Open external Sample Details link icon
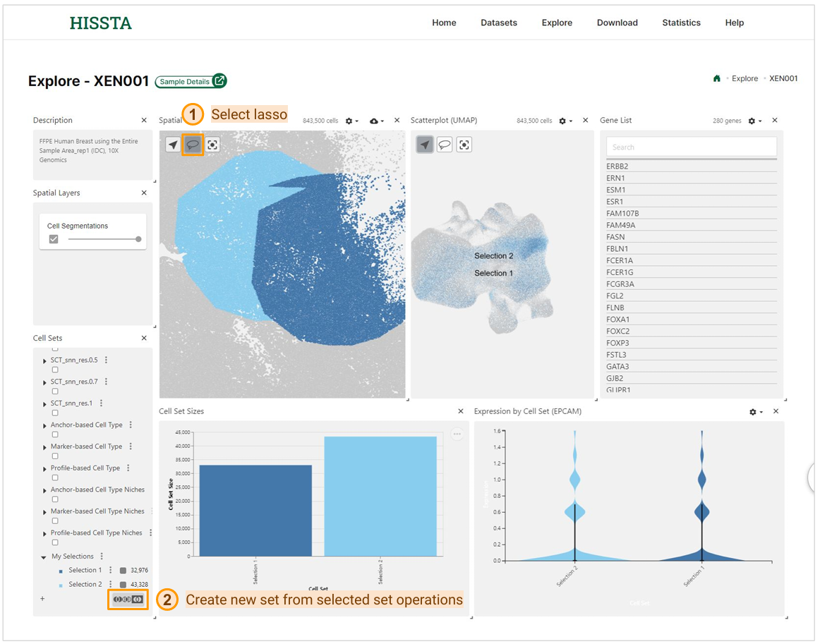This screenshot has width=820, height=644. coord(220,81)
